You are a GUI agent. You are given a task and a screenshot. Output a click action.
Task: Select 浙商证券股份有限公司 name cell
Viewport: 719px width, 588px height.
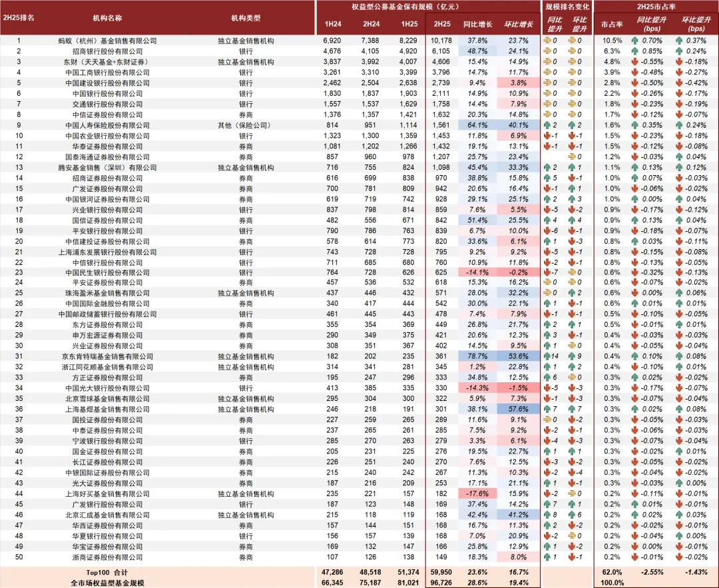[x=107, y=557]
